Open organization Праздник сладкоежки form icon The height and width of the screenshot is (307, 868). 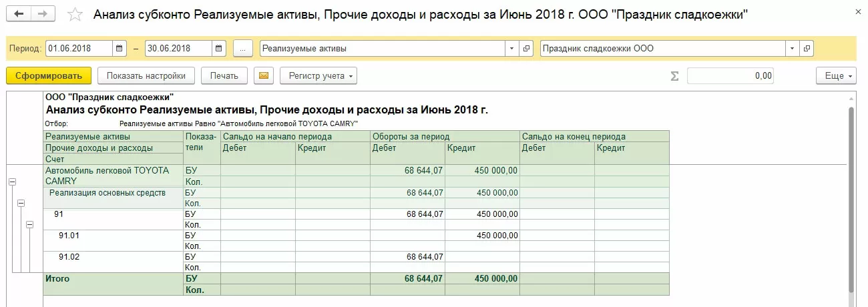tap(807, 49)
